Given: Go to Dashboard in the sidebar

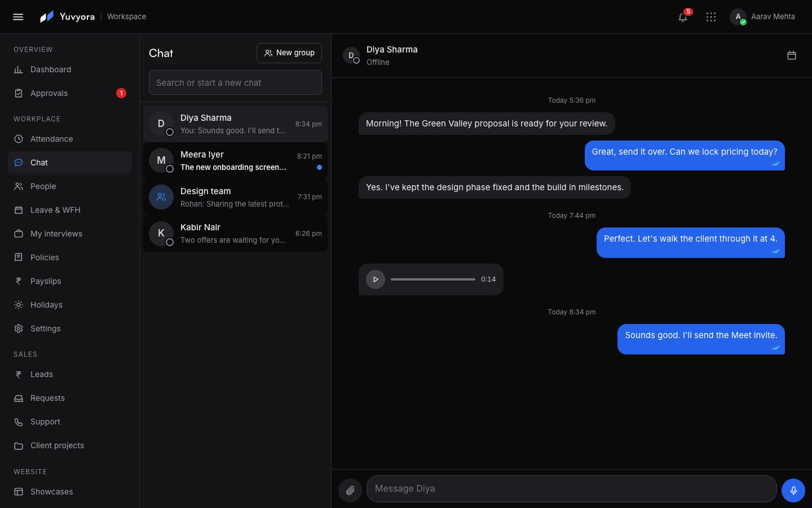Looking at the screenshot, I should pos(70,69).
